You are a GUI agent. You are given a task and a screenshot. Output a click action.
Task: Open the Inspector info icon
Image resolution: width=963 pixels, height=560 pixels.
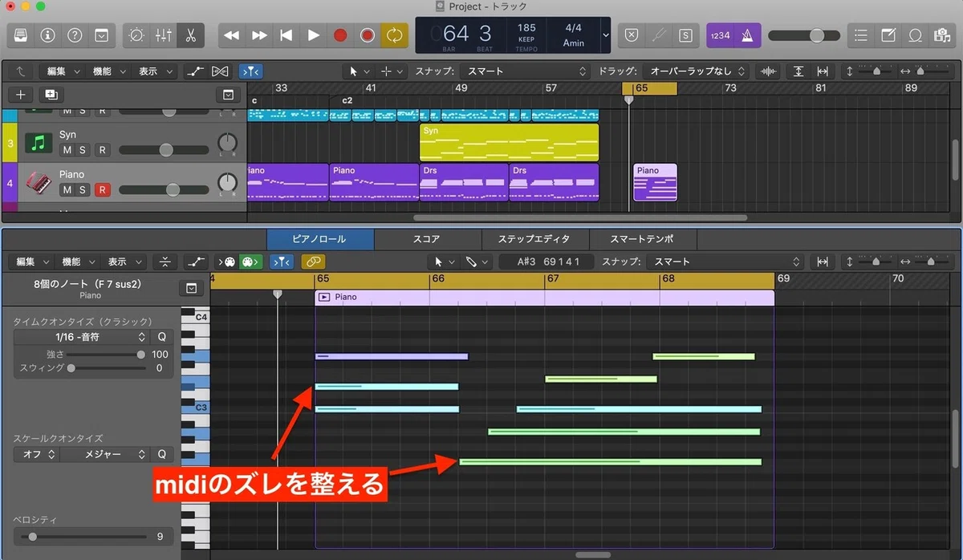pyautogui.click(x=47, y=35)
